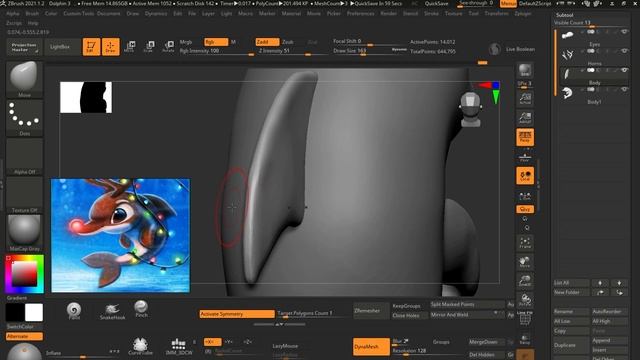Open the Color menu
This screenshot has width=640, height=360.
[x=51, y=13]
